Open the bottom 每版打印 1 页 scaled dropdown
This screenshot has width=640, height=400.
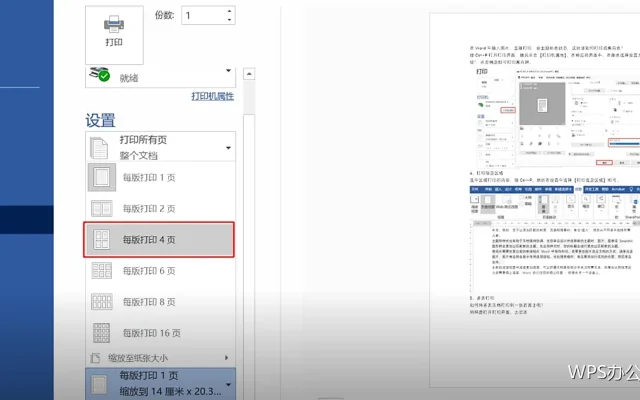(x=160, y=384)
